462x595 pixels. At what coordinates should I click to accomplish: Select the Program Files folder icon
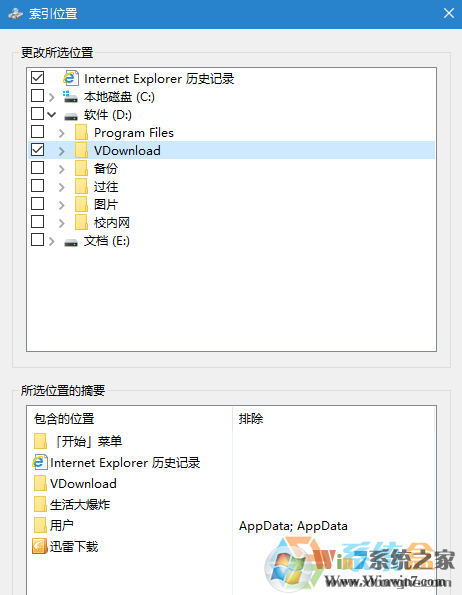click(x=82, y=133)
